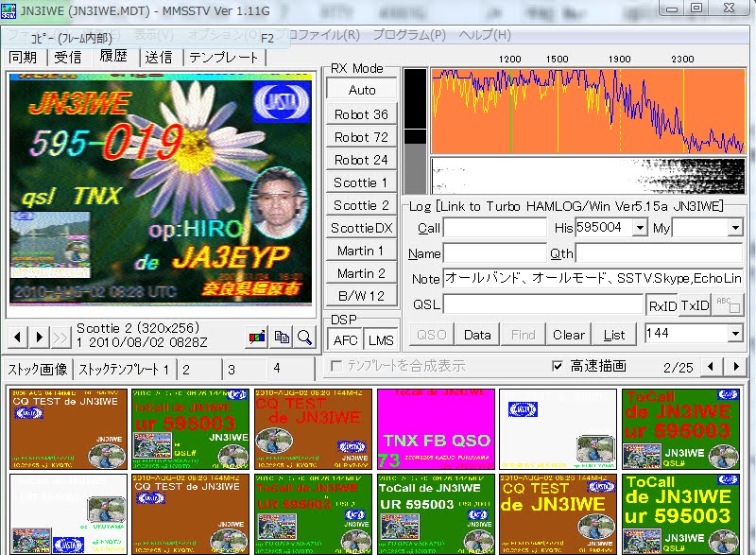Select top-left brown CQ TEST thumbnail
The width and height of the screenshot is (756, 555).
(68, 429)
